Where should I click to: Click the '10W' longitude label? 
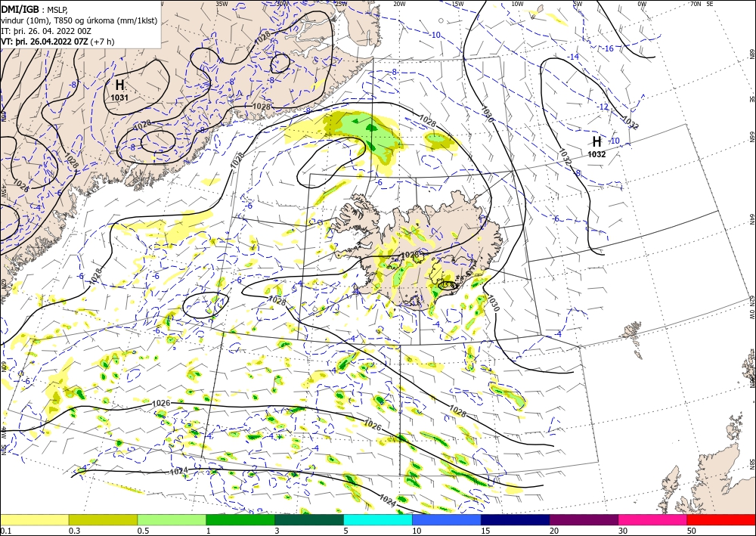pos(517,4)
